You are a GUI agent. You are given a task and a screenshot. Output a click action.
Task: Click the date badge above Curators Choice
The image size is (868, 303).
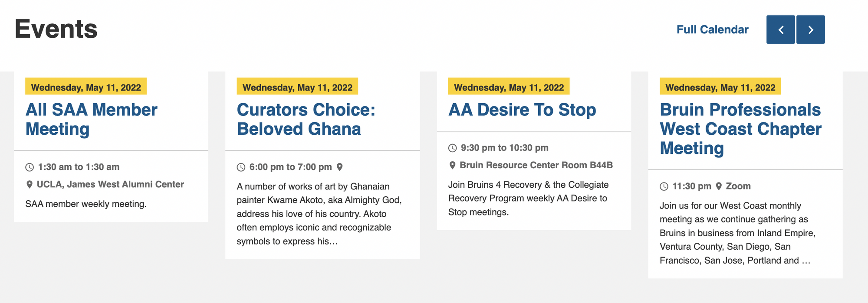click(x=297, y=87)
